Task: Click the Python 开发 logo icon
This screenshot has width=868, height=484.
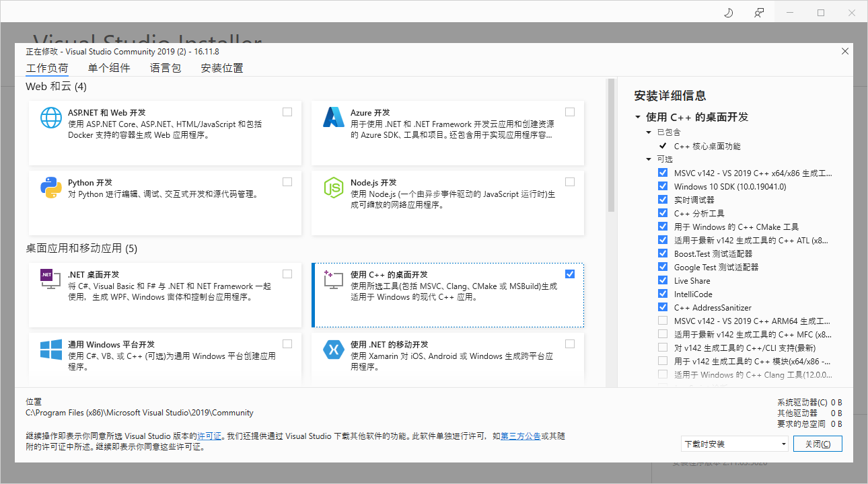Action: [x=51, y=188]
